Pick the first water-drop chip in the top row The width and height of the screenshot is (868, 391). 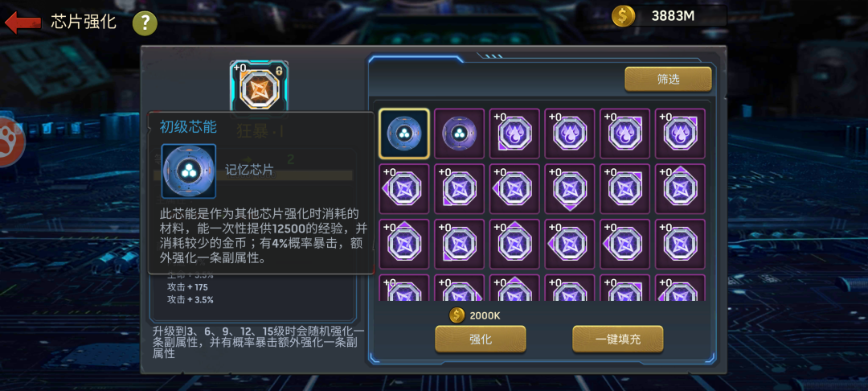click(515, 134)
